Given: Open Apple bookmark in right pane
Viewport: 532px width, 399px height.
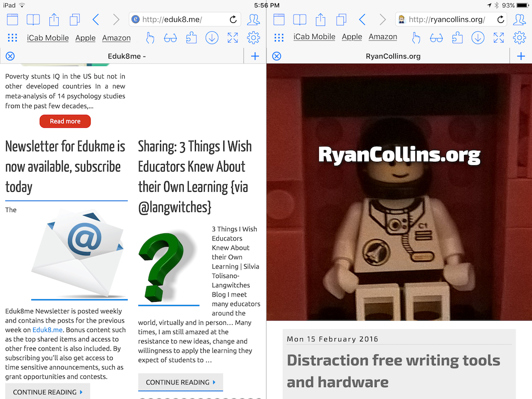Looking at the screenshot, I should (352, 37).
